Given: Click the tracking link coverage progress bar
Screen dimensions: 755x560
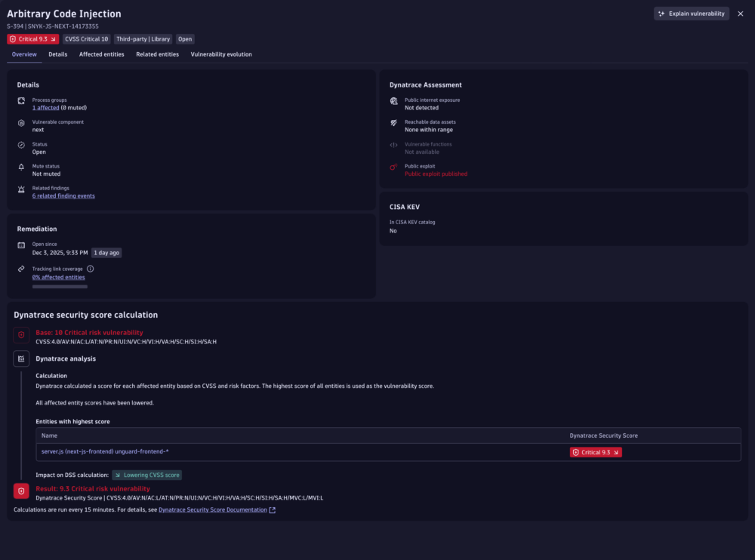Looking at the screenshot, I should tap(59, 287).
